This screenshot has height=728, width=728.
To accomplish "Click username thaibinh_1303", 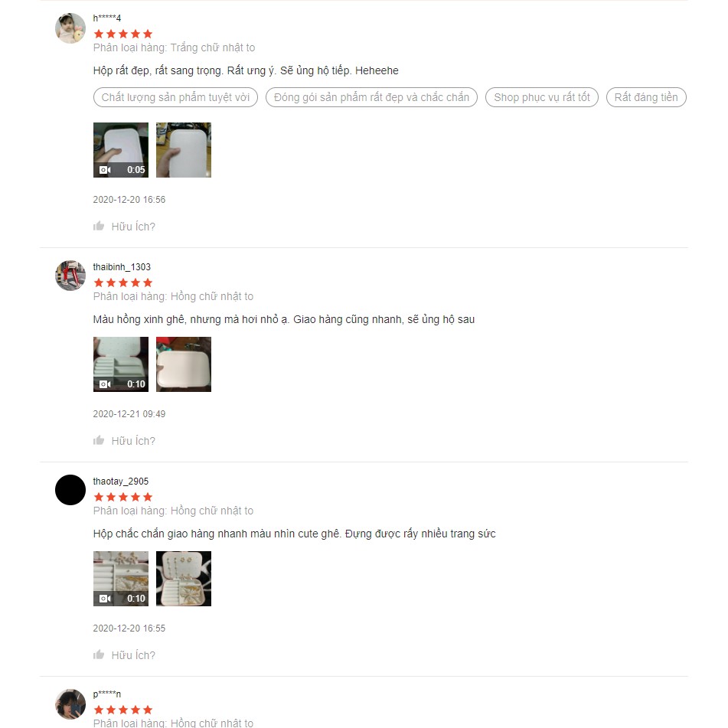I will tap(122, 267).
